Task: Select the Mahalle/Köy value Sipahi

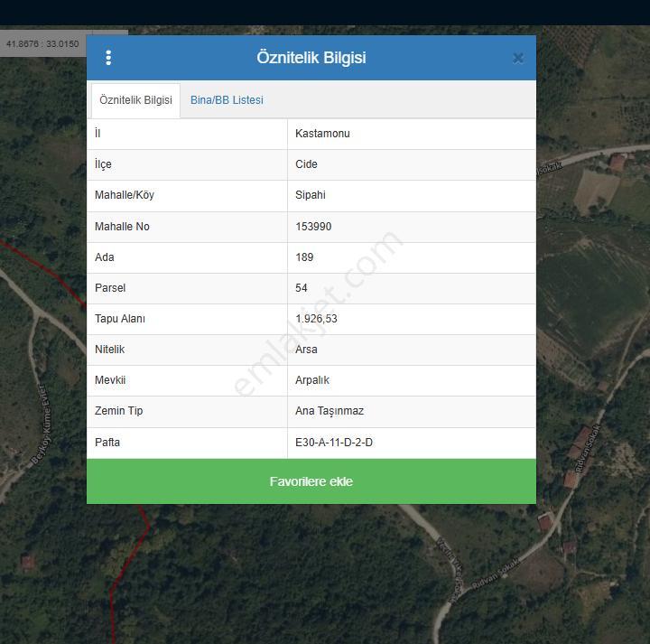Action: pyautogui.click(x=311, y=195)
